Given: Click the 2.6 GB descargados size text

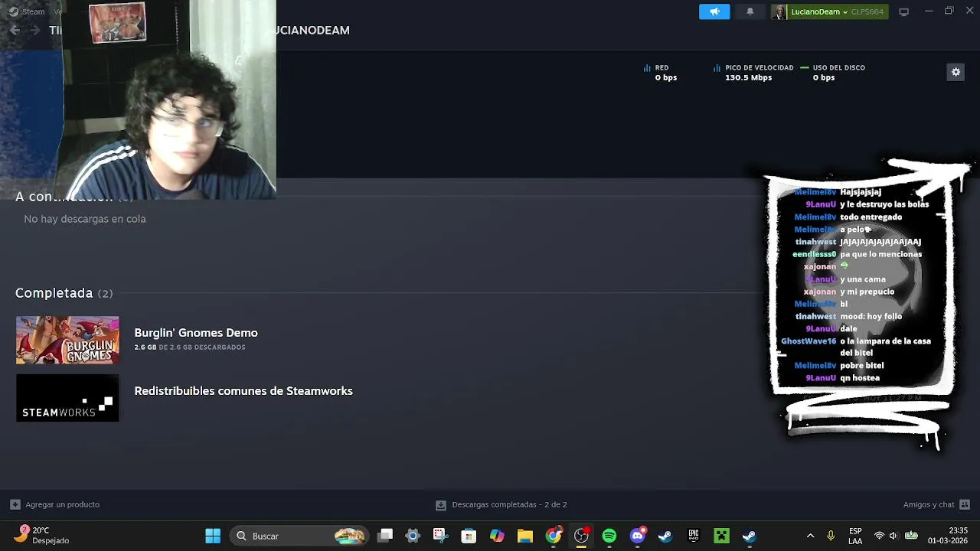Looking at the screenshot, I should pyautogui.click(x=190, y=347).
